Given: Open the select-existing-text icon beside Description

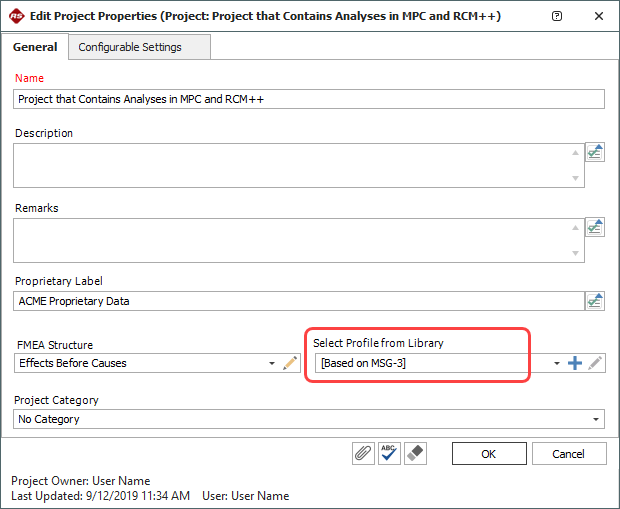Looking at the screenshot, I should (x=595, y=152).
